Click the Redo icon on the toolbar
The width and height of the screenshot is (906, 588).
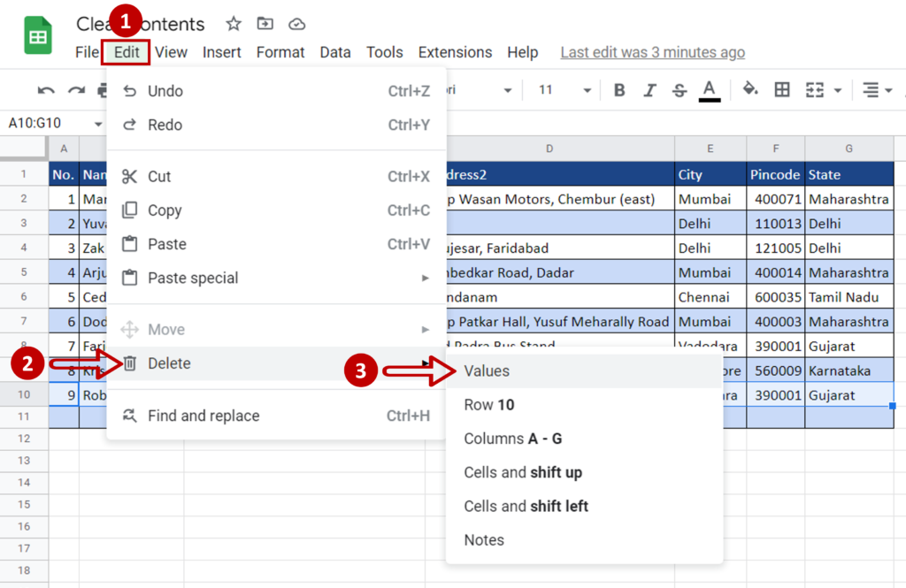pyautogui.click(x=75, y=90)
